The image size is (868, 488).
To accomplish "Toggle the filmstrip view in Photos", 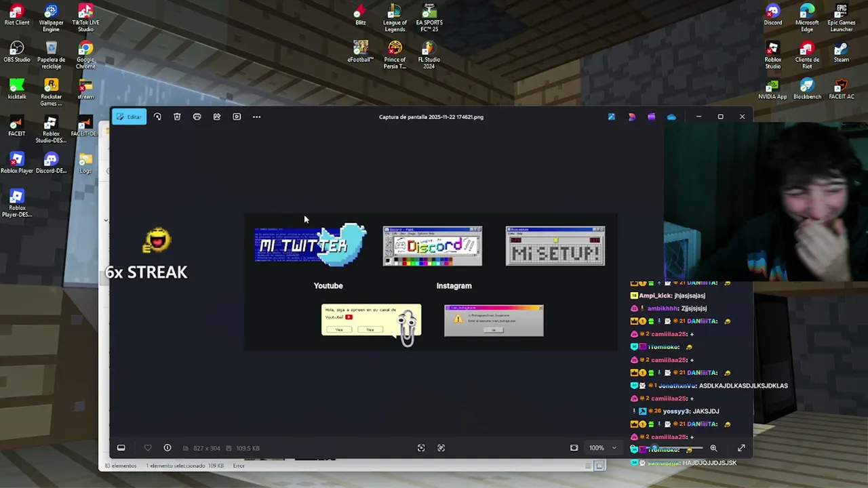I will [x=121, y=448].
